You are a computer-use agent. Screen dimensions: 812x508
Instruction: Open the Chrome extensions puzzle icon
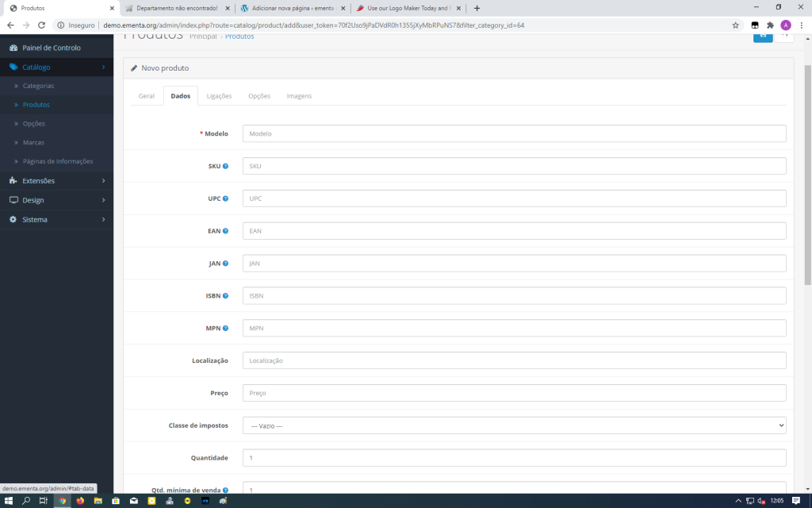tap(770, 25)
